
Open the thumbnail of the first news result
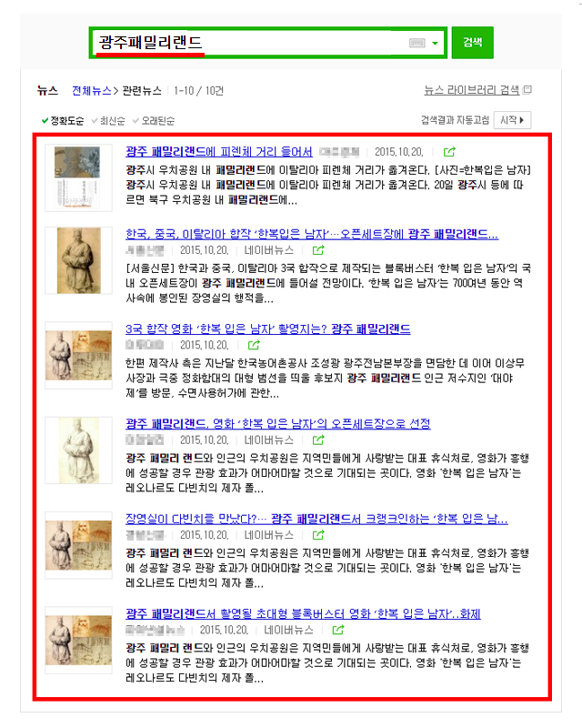(78, 177)
